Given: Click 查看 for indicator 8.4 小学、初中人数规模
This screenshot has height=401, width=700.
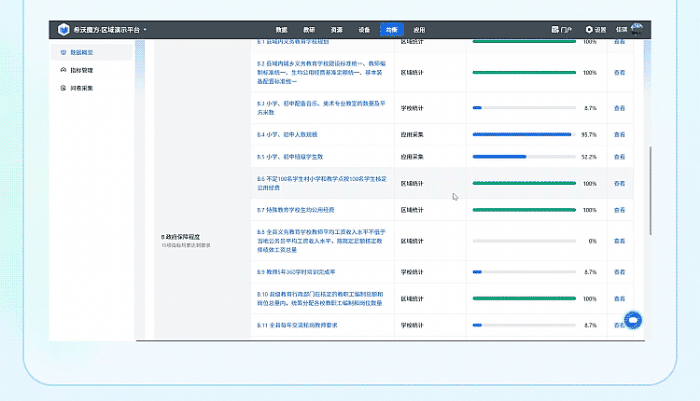Looking at the screenshot, I should 620,134.
